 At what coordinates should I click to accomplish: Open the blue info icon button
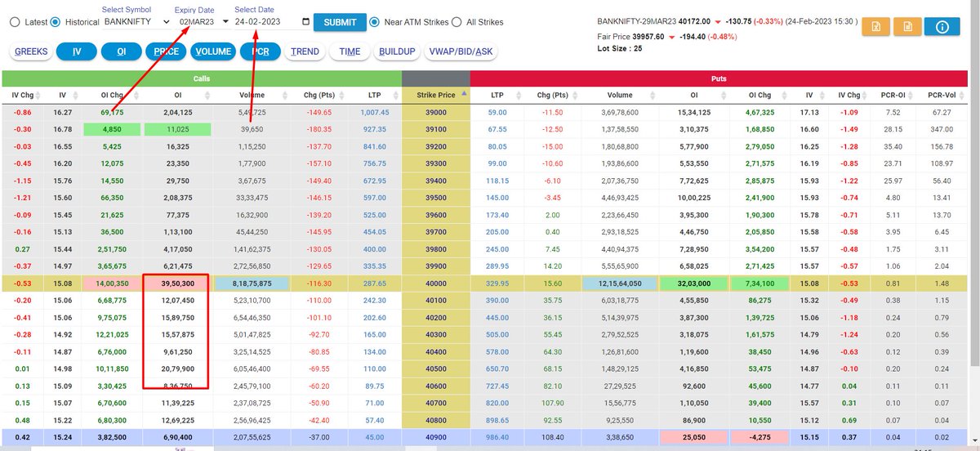[x=942, y=27]
